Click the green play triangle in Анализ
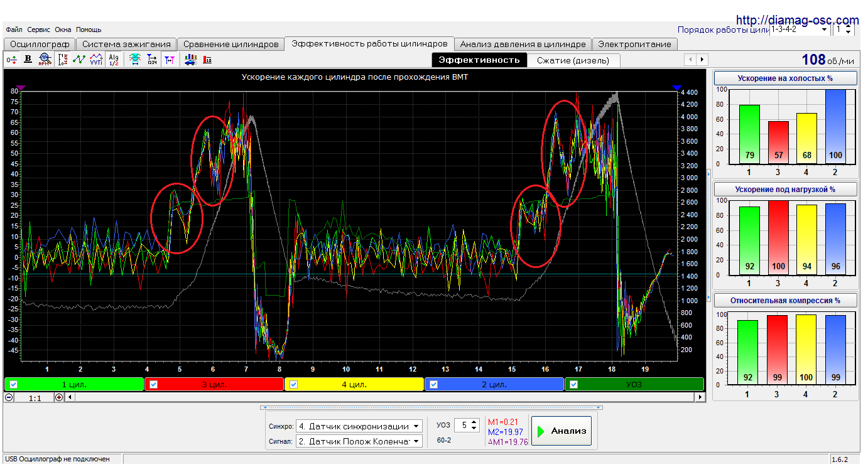The image size is (868, 467). (x=541, y=431)
